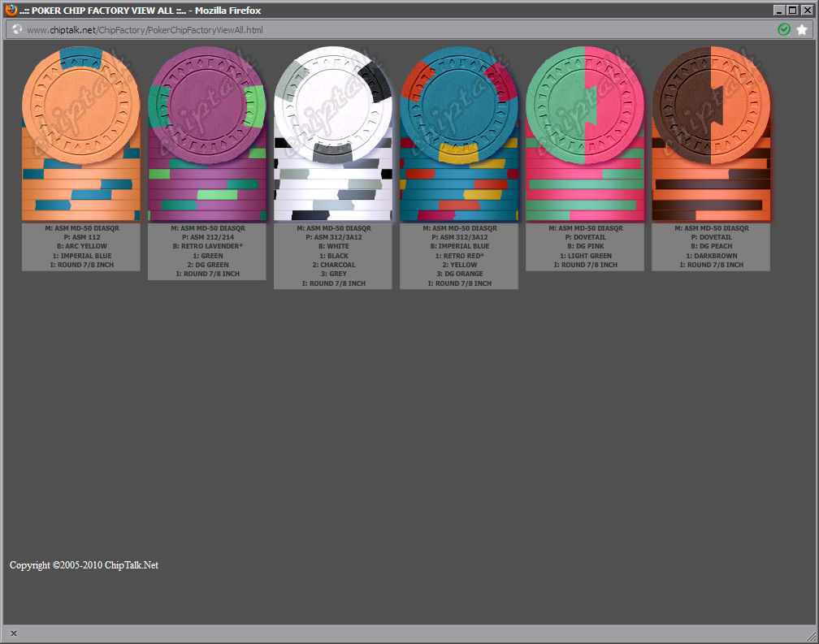819x644 pixels.
Task: Choose the peach and dark brown dovetail chip
Action: click(x=710, y=106)
